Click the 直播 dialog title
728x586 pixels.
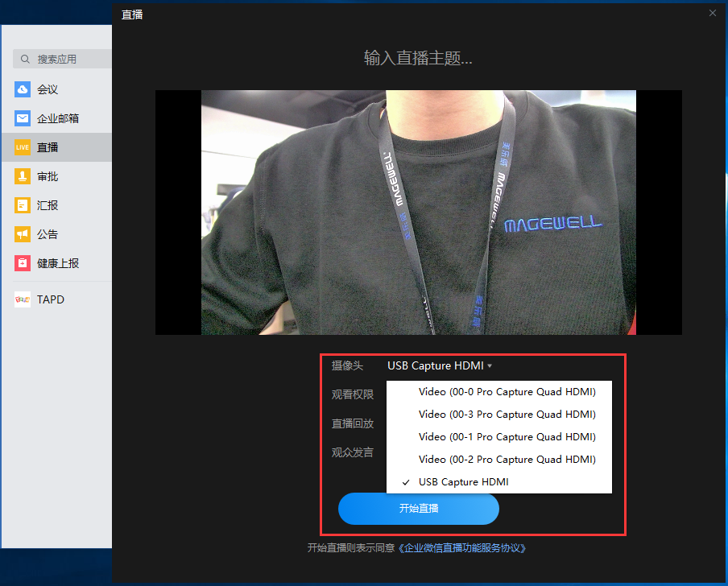[x=132, y=14]
